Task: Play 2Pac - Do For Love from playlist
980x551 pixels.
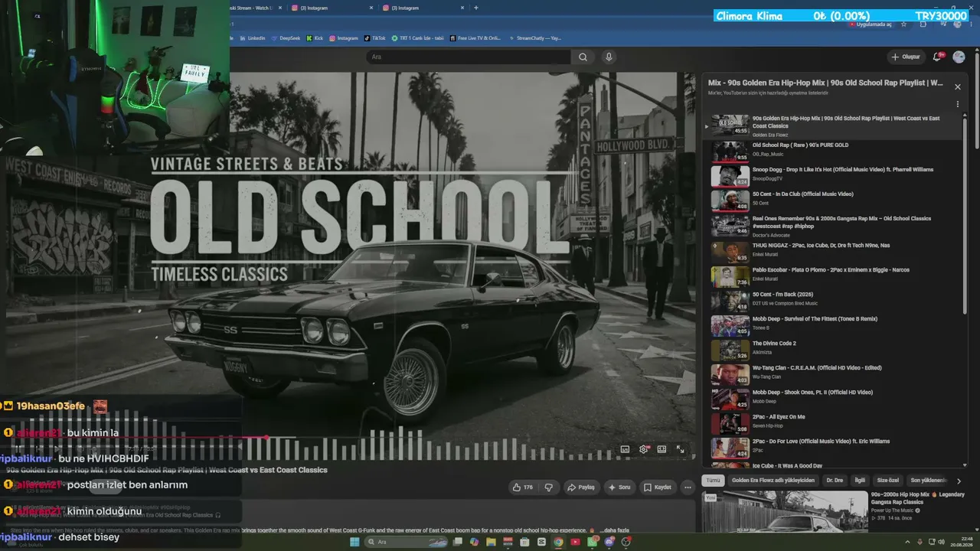Action: 834,448
